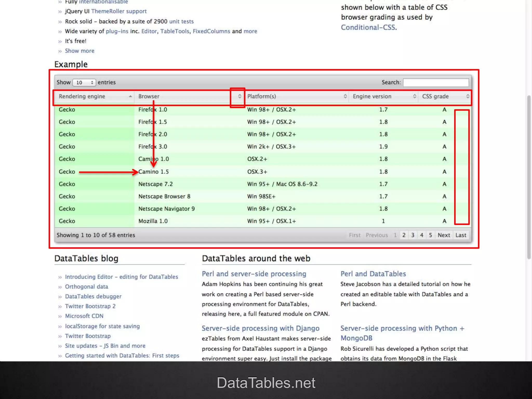532x399 pixels.
Task: Open the TableTools link
Action: 175,31
